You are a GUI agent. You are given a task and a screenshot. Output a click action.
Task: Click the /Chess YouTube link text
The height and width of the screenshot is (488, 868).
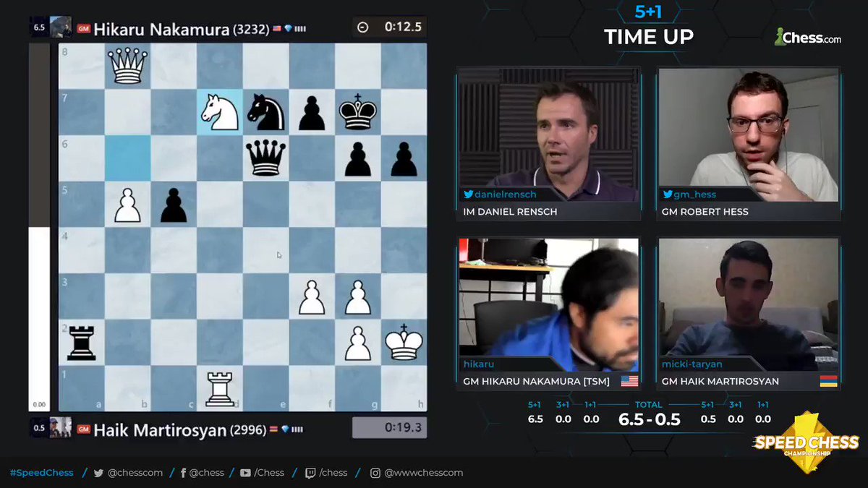click(x=270, y=473)
